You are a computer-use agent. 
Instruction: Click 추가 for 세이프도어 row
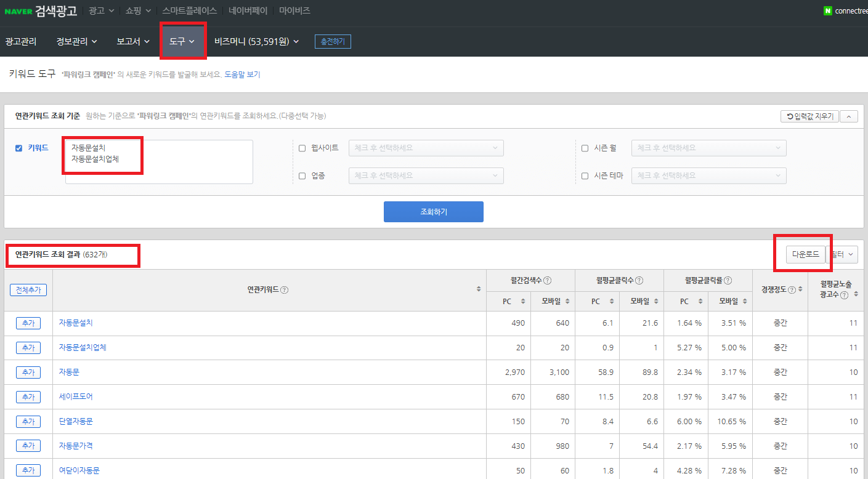pos(28,396)
